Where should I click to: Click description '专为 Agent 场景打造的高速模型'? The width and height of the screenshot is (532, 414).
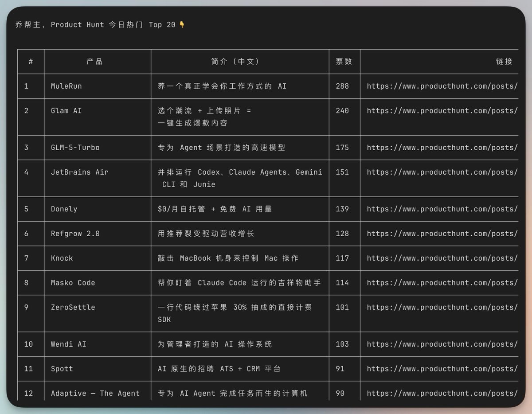(x=221, y=148)
